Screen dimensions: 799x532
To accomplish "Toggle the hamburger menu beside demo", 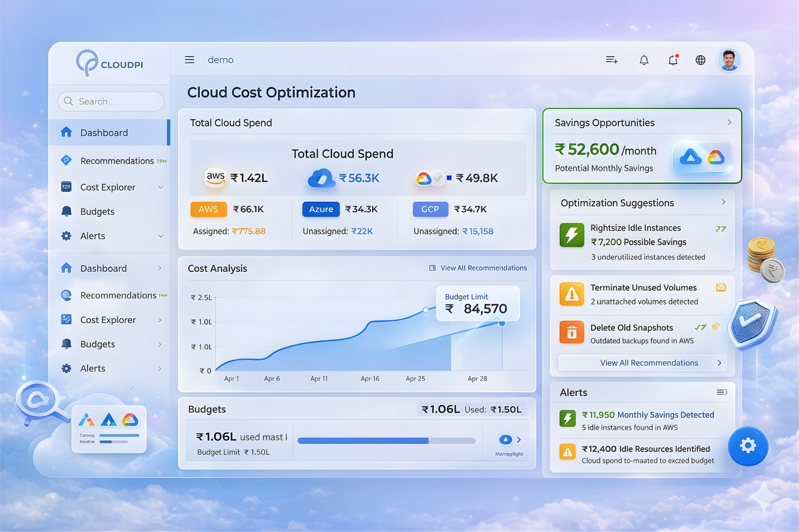I will point(189,59).
